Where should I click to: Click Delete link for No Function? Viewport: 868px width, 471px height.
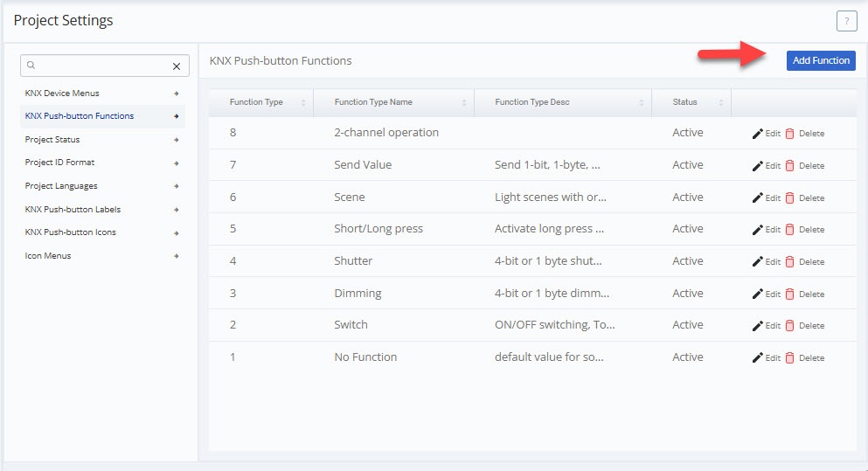(811, 357)
